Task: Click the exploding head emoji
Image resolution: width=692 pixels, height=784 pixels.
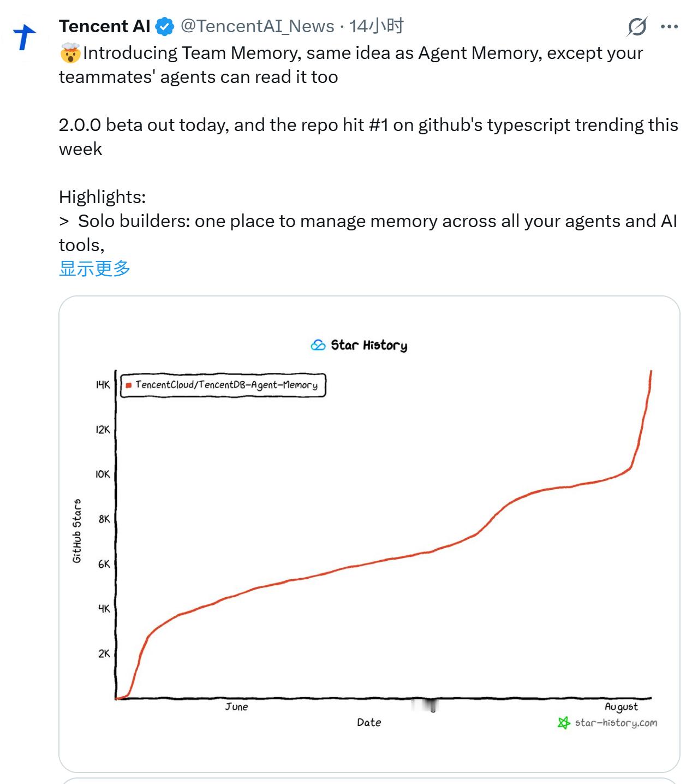Action: 70,53
